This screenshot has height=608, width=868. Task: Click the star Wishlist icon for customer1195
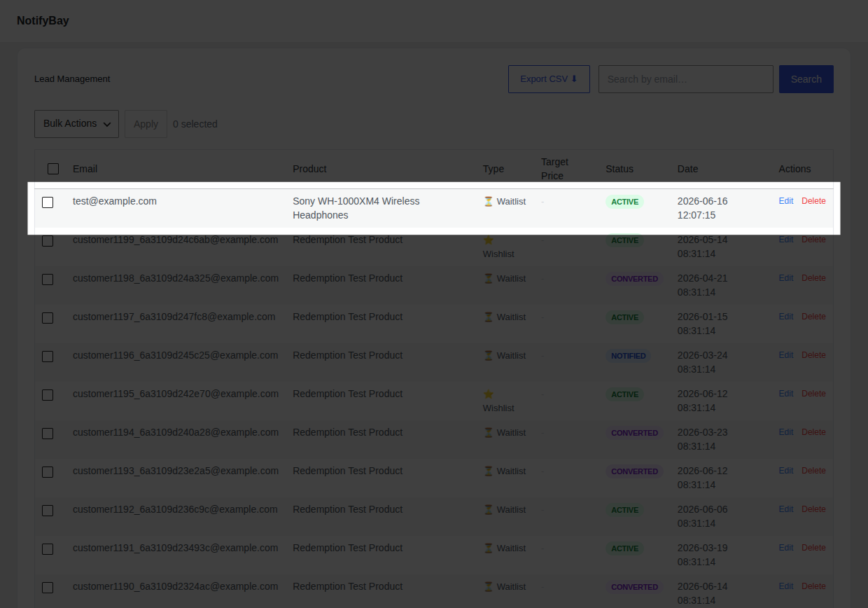click(x=489, y=394)
